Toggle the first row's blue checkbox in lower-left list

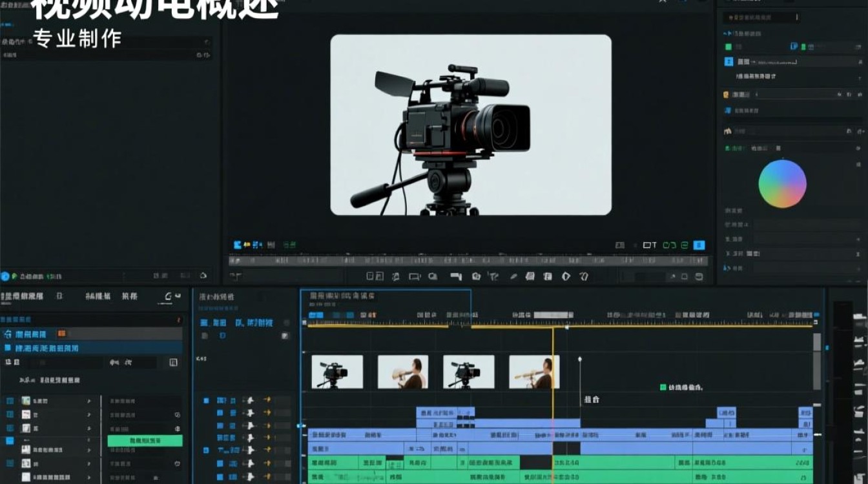coord(10,401)
